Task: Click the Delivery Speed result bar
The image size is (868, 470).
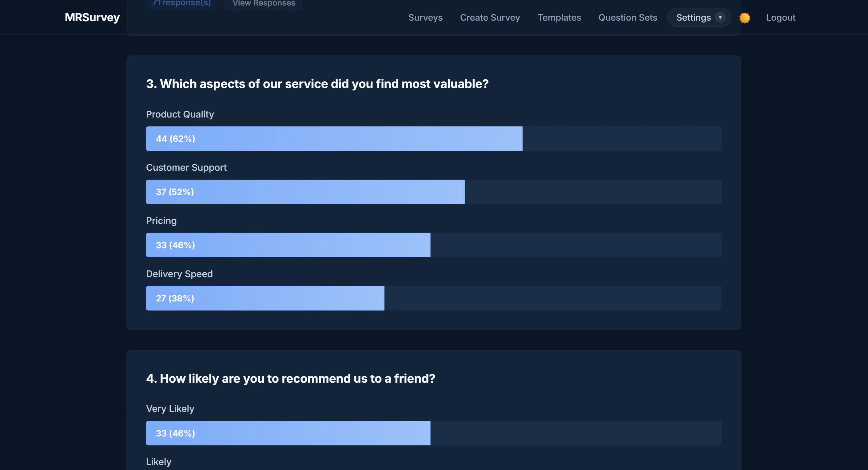Action: (x=434, y=298)
